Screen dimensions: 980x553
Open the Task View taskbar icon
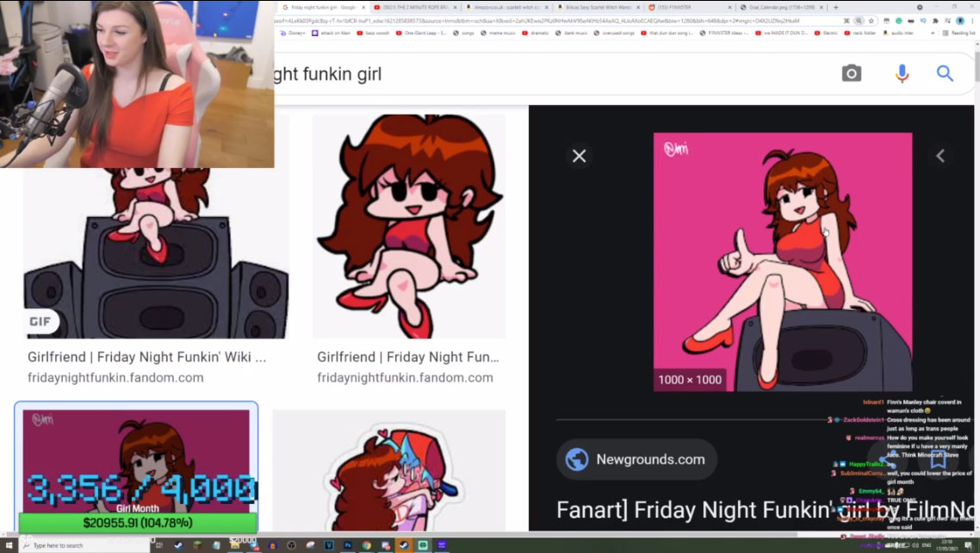[160, 545]
